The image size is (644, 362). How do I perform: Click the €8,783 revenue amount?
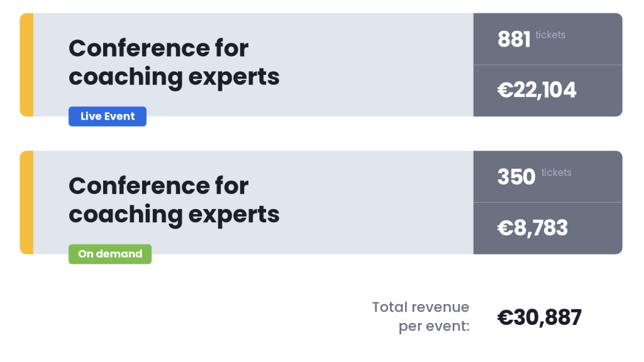pyautogui.click(x=533, y=228)
